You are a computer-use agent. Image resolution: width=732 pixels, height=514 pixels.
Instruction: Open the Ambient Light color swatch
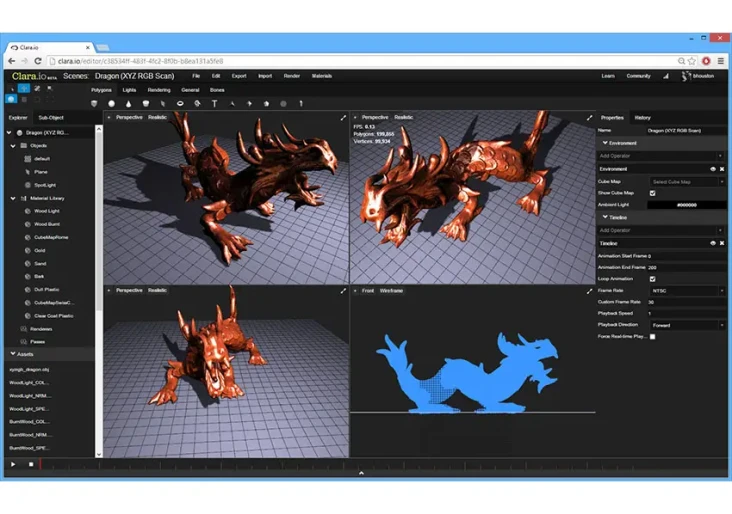[686, 205]
